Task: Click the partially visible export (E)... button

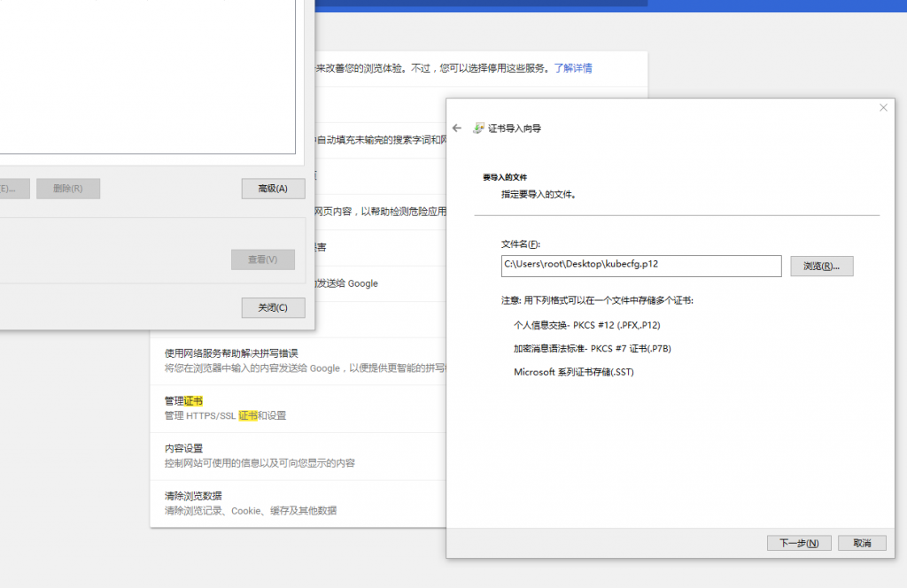Action: (x=13, y=189)
